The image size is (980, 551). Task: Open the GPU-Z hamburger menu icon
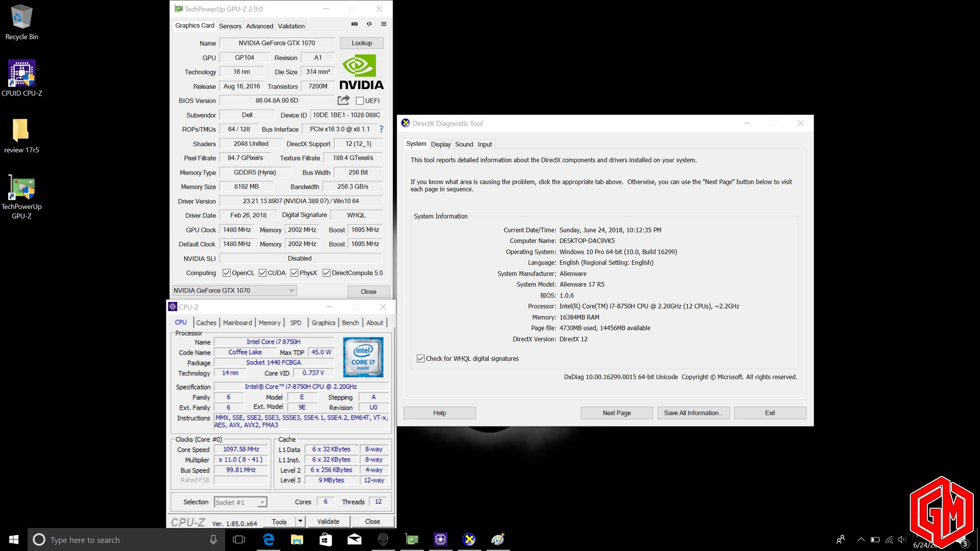coord(384,24)
